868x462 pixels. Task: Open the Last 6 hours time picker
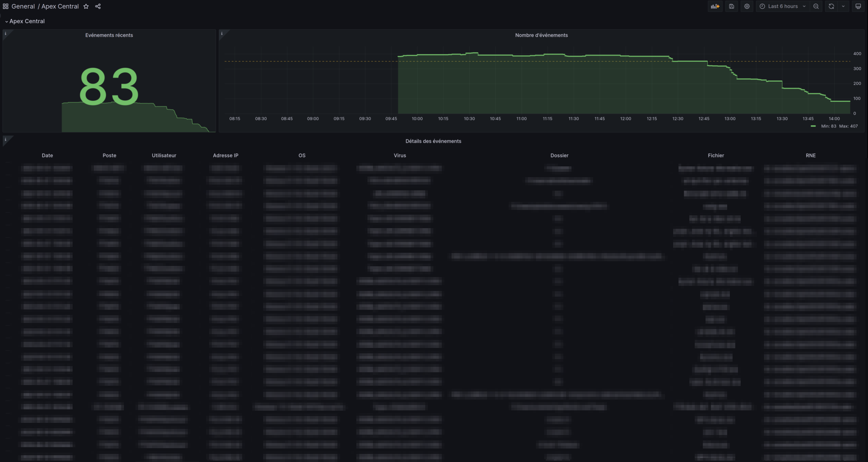pyautogui.click(x=783, y=6)
